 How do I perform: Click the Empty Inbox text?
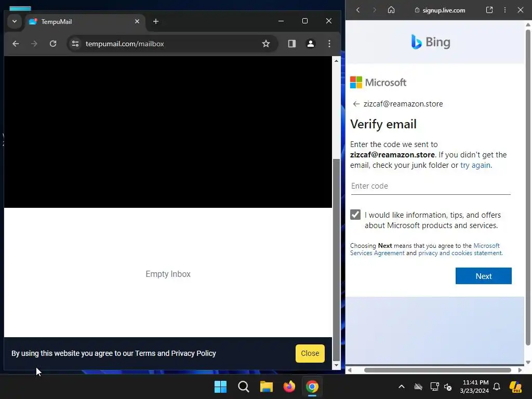168,274
